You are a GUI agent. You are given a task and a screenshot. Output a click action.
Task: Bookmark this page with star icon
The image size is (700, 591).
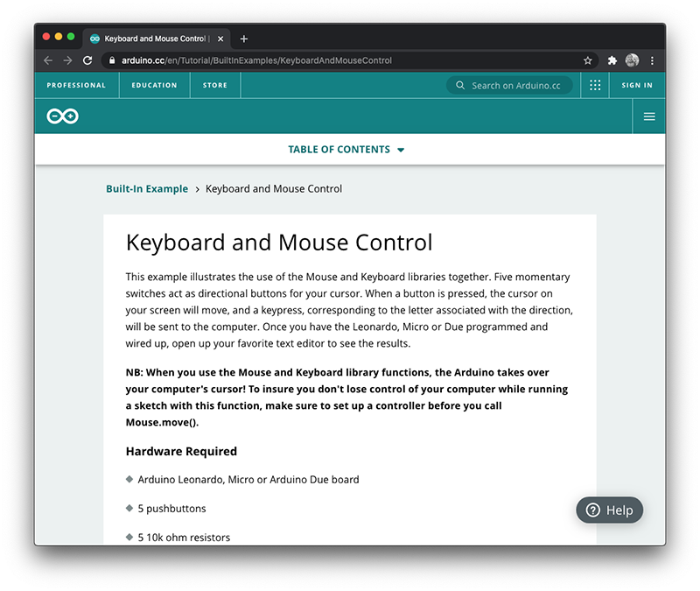(x=588, y=60)
